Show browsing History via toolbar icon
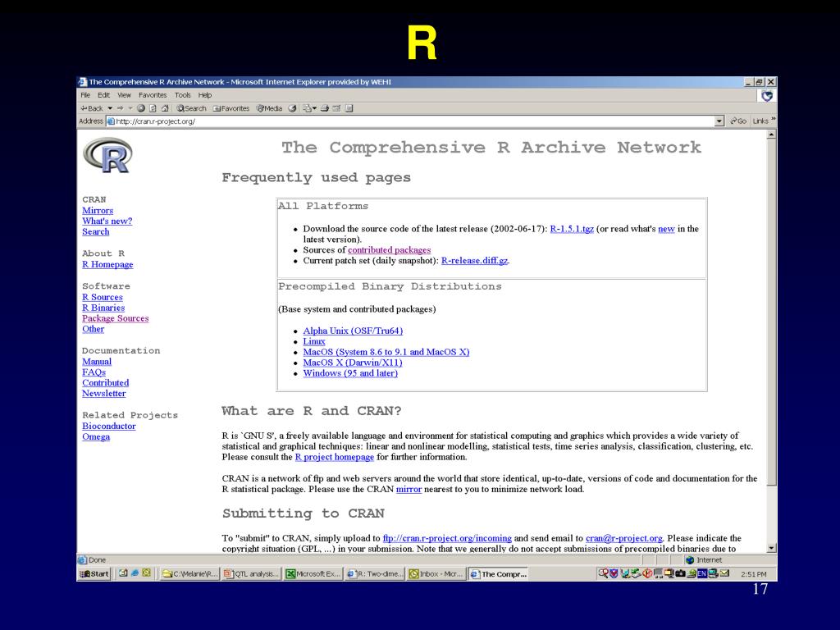The height and width of the screenshot is (630, 840). click(293, 108)
